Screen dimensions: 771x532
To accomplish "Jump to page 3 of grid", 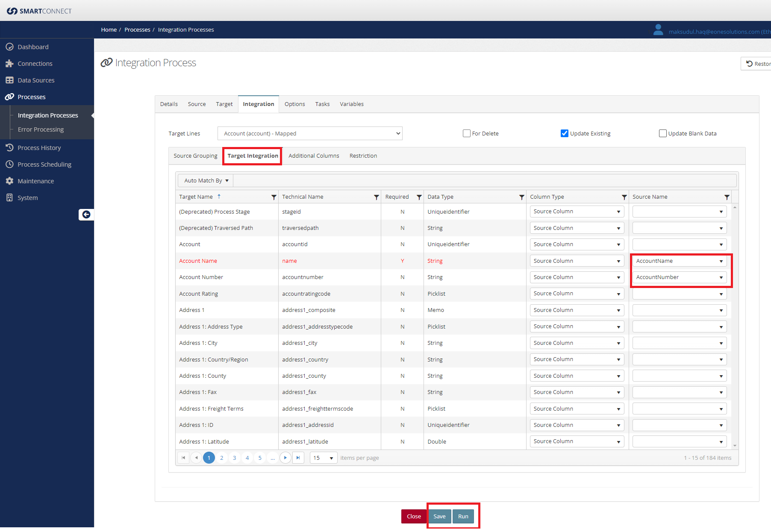I will click(x=234, y=458).
